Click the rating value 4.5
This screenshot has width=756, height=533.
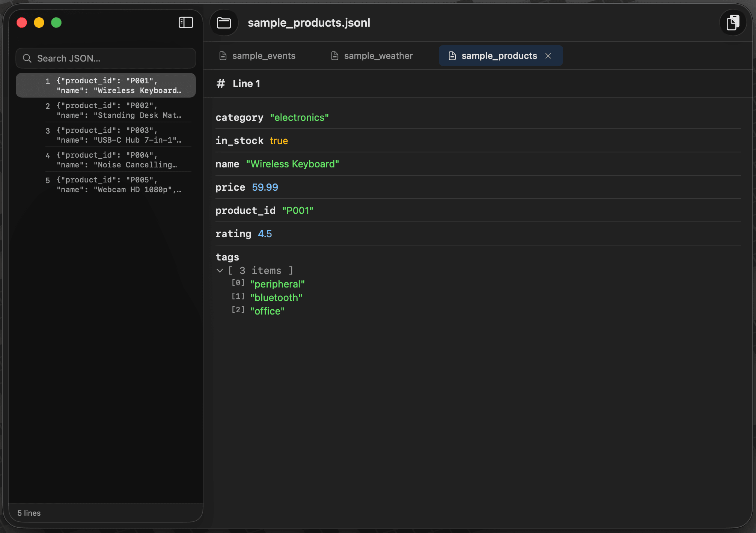(x=265, y=234)
